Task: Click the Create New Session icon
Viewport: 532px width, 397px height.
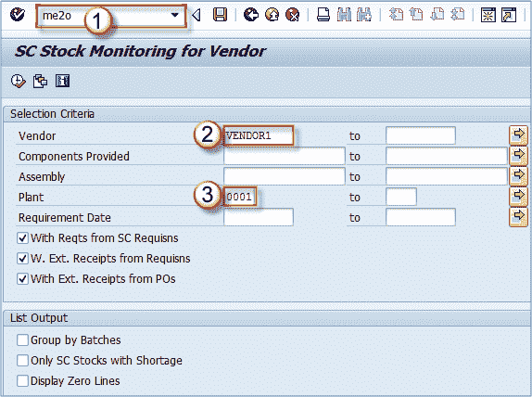Action: pyautogui.click(x=488, y=15)
